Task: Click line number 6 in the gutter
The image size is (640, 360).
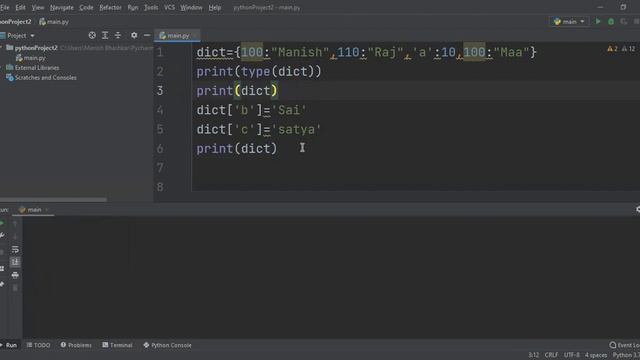Action: [160, 149]
